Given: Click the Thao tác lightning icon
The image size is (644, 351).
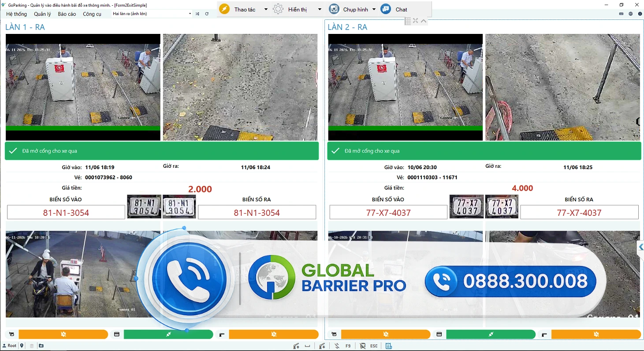Looking at the screenshot, I should tap(224, 9).
